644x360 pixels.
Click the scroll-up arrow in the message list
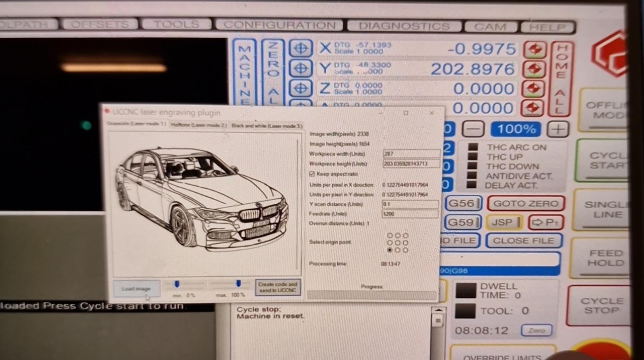438,310
